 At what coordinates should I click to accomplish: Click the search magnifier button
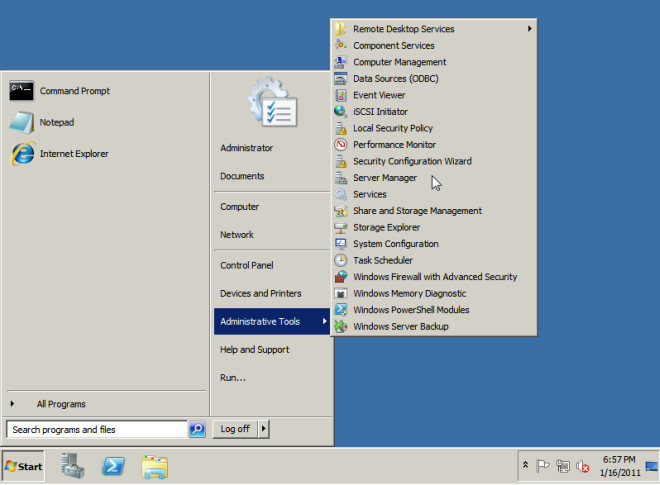[x=197, y=429]
